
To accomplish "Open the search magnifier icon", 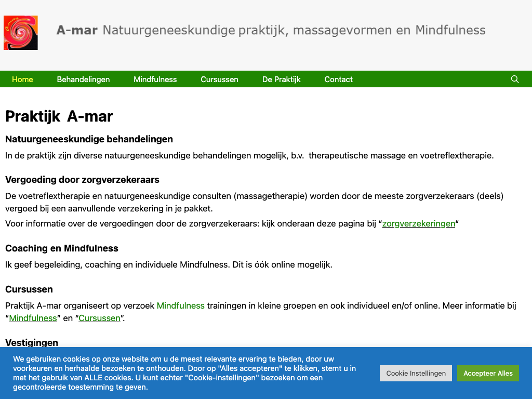I will click(515, 79).
